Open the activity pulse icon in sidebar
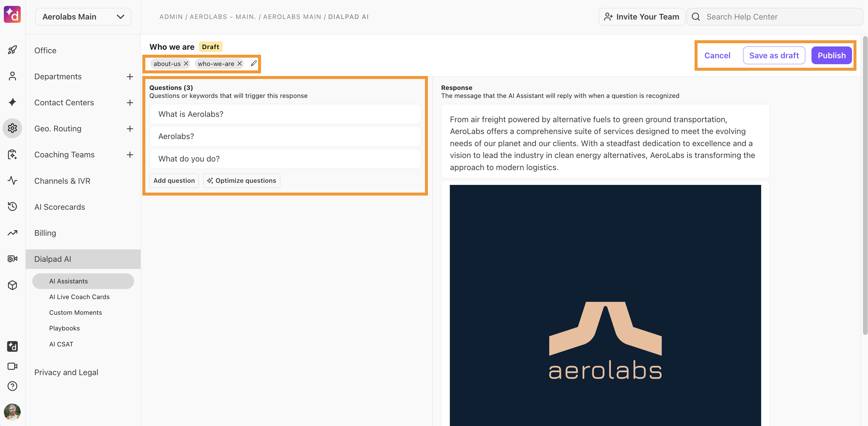Screen dimensions: 868x426 click(12, 180)
